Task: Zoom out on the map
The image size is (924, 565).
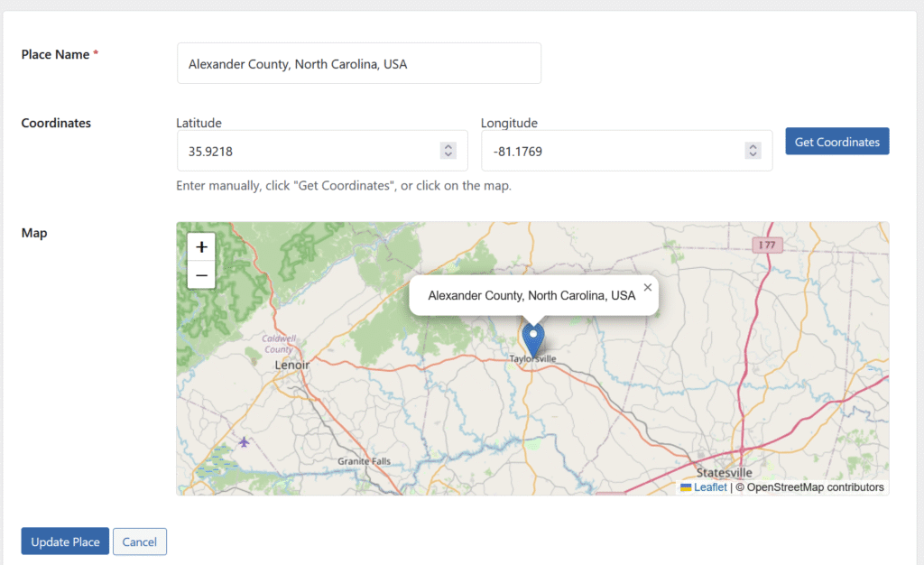Action: (x=201, y=274)
